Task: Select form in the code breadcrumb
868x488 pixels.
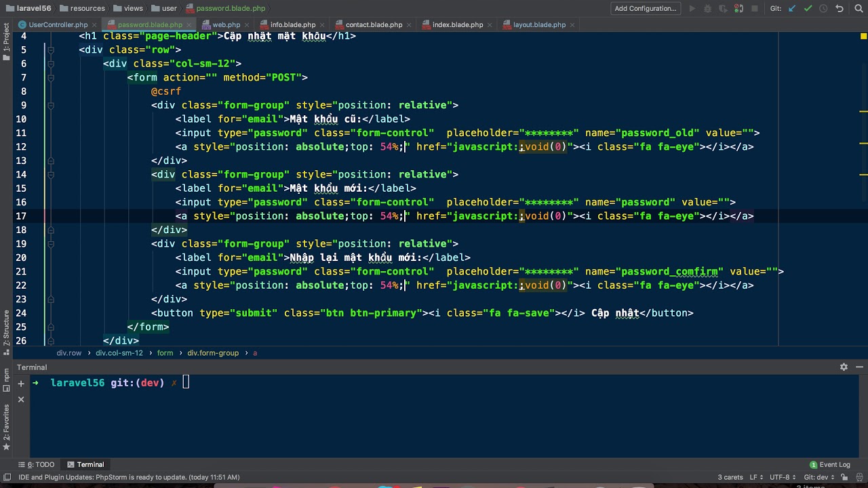Action: coord(165,353)
